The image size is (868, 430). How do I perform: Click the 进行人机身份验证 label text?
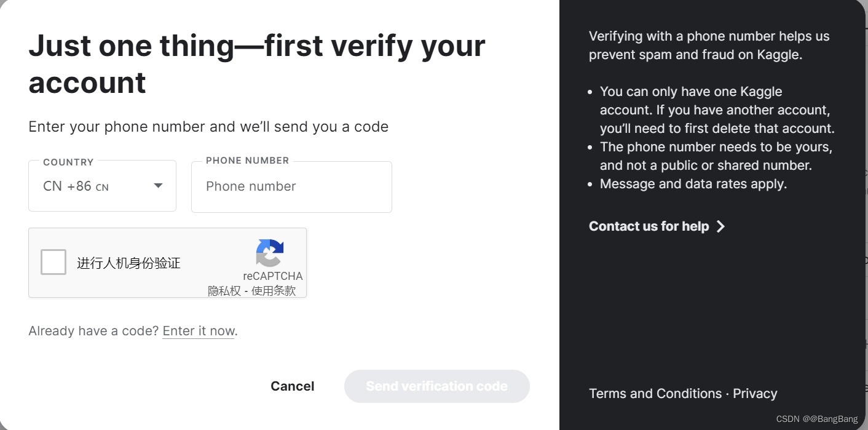128,263
